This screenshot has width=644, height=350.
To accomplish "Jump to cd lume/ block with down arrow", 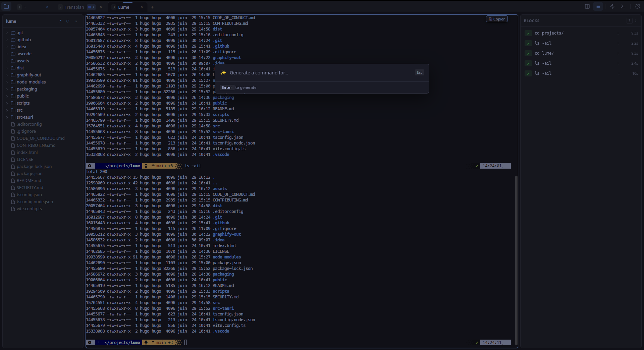I will [618, 53].
